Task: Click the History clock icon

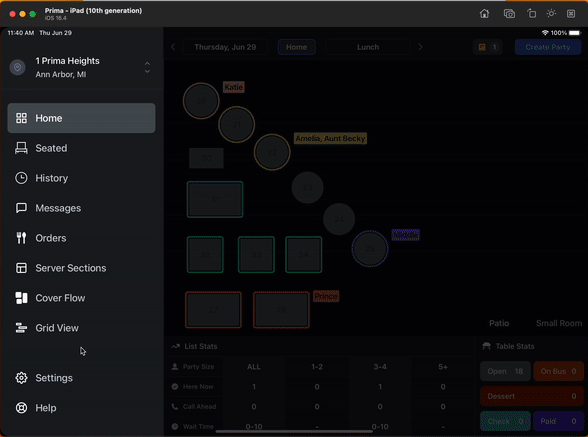Action: pos(21,178)
